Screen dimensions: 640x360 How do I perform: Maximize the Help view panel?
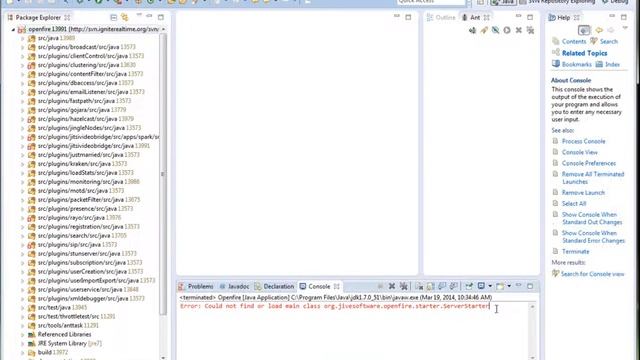pos(624,17)
